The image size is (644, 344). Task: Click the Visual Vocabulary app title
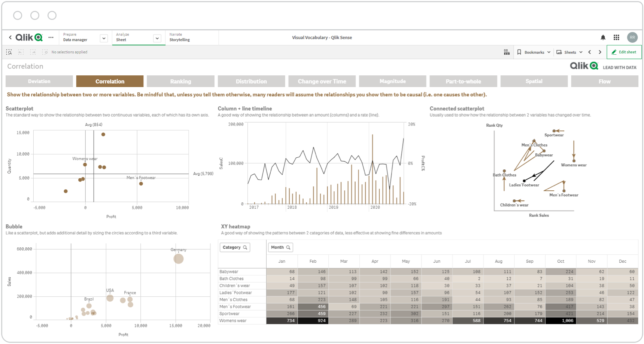point(322,37)
